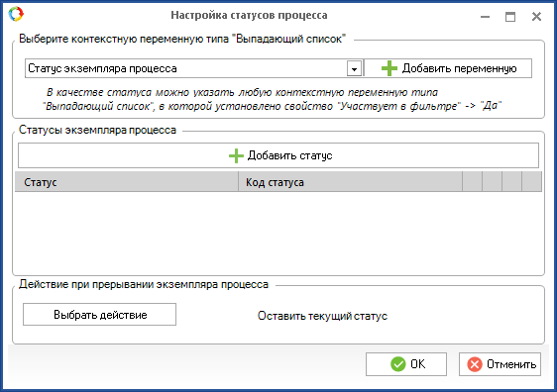557x392 pixels.
Task: Click the "Действие при прерывании экземпляра процесса" label
Action: pos(144,284)
